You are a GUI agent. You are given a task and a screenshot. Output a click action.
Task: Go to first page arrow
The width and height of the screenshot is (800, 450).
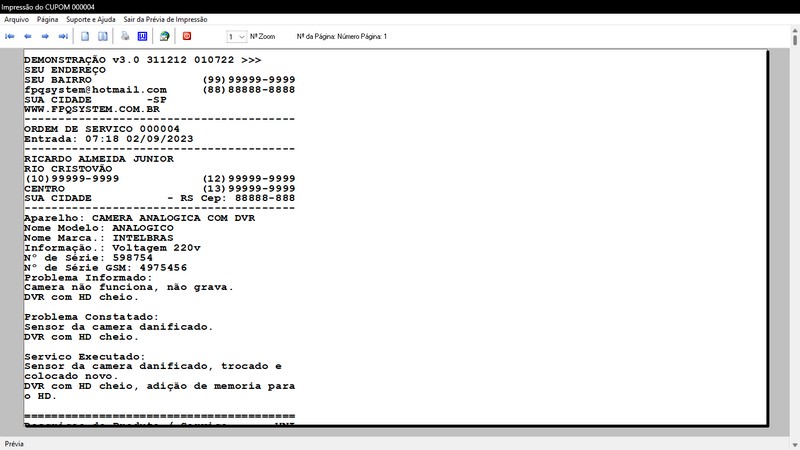click(9, 36)
